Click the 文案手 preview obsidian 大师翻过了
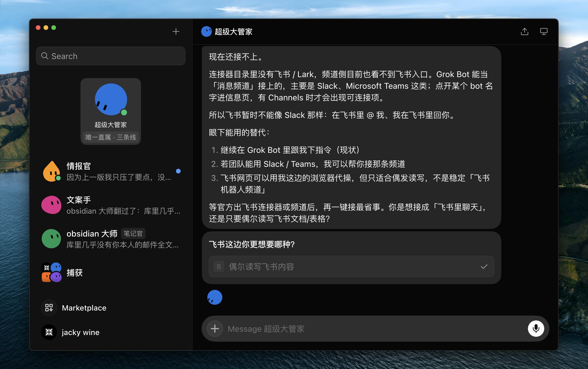The height and width of the screenshot is (369, 588). [123, 211]
